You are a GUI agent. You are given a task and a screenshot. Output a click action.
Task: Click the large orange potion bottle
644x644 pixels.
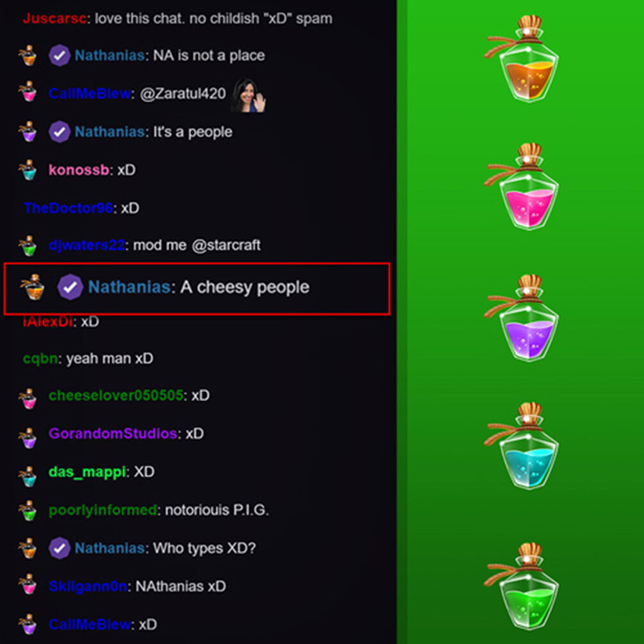coord(522,59)
